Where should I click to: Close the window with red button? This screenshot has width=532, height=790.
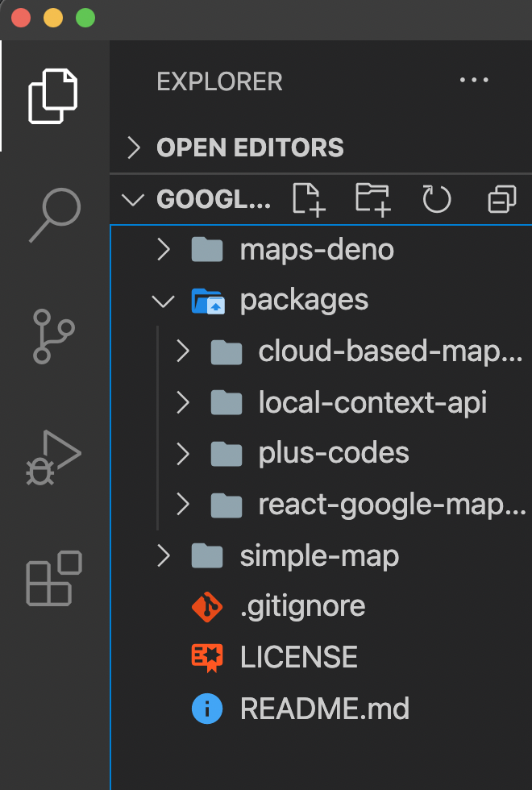click(21, 18)
